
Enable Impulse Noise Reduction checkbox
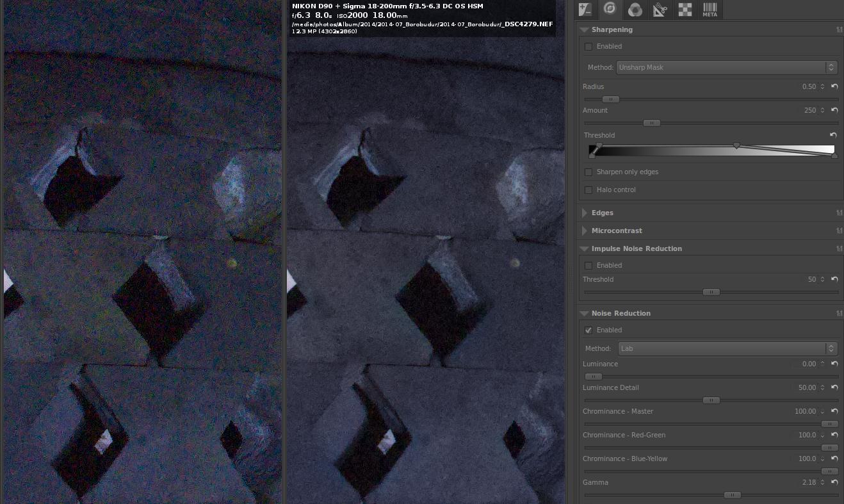(588, 265)
